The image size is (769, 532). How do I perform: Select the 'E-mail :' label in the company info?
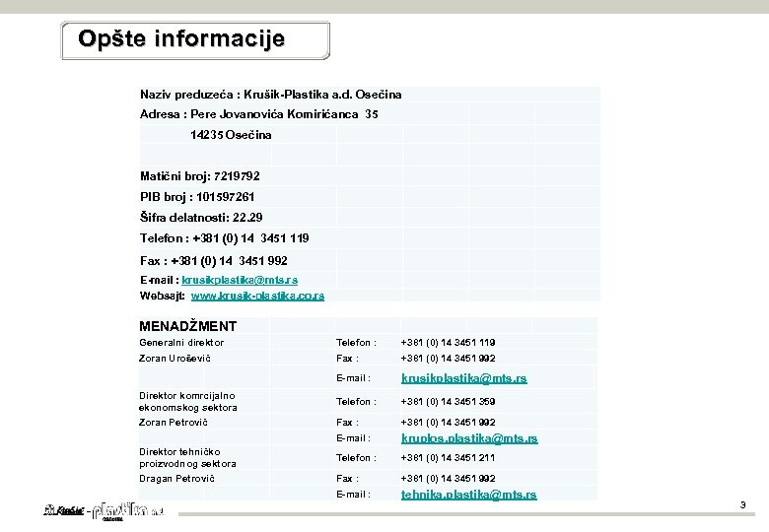[x=160, y=280]
